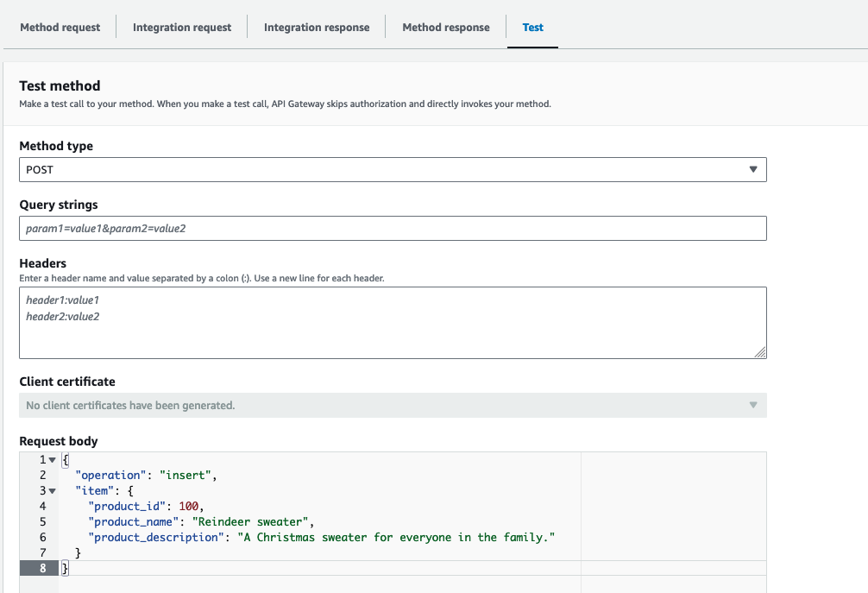This screenshot has height=593, width=868.
Task: Place cursor at closing brace on line 8
Action: pyautogui.click(x=65, y=568)
